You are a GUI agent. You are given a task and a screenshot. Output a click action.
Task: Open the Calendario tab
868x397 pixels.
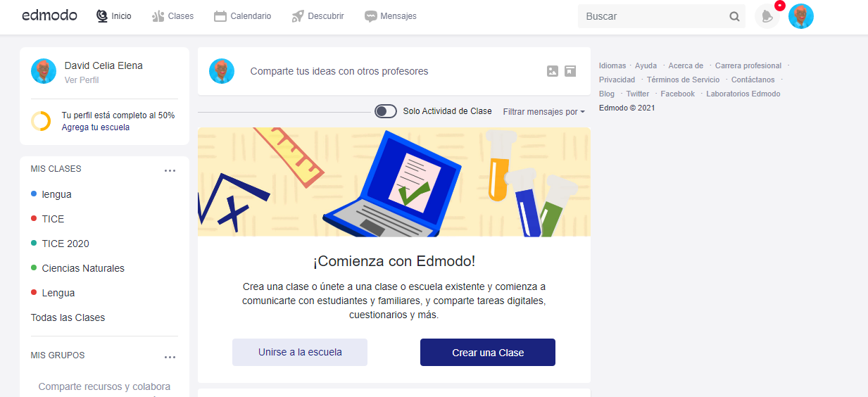coord(242,16)
